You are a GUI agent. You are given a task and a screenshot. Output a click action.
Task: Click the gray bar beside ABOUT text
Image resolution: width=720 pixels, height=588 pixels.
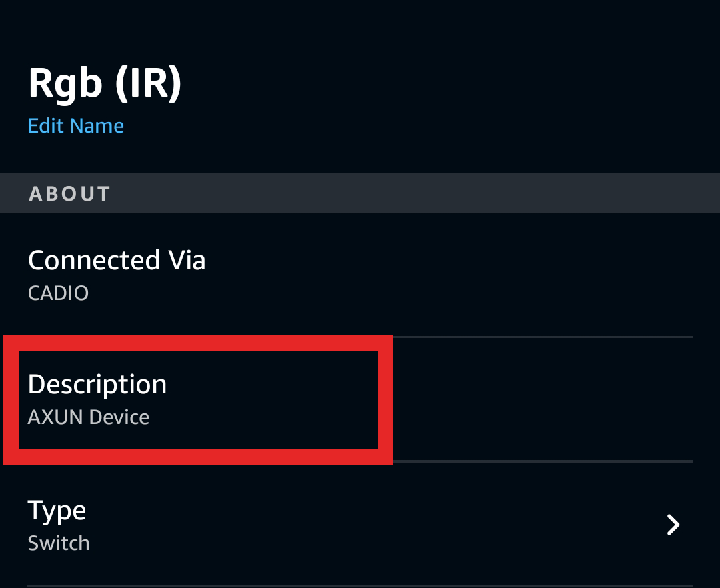tap(413, 194)
